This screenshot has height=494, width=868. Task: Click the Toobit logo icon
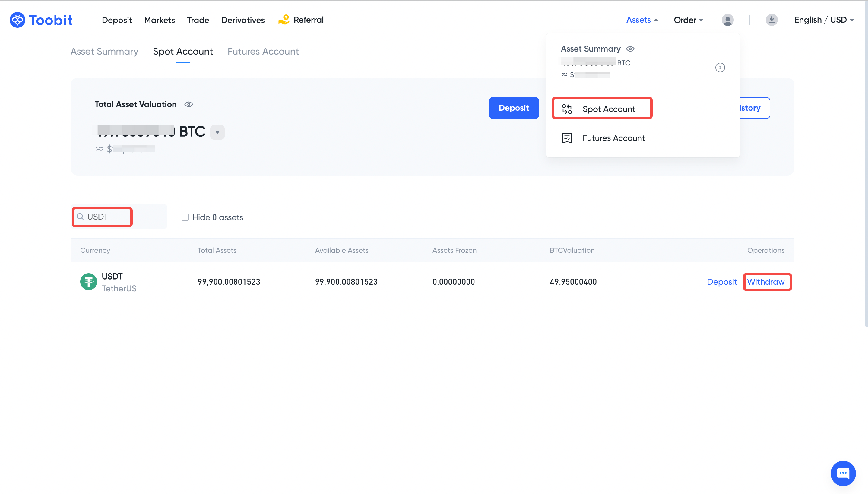(17, 20)
